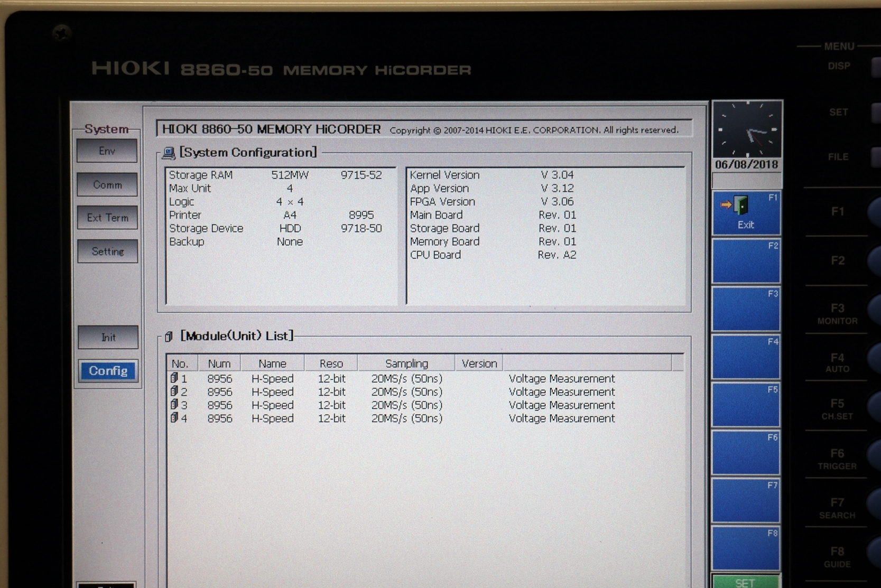The image size is (881, 588).
Task: Click the Sampling column header
Action: tap(406, 363)
